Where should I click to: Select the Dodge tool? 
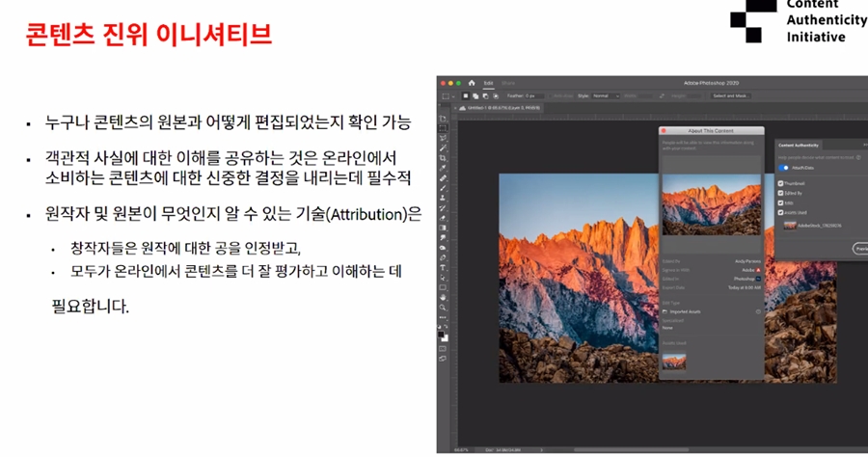point(443,248)
